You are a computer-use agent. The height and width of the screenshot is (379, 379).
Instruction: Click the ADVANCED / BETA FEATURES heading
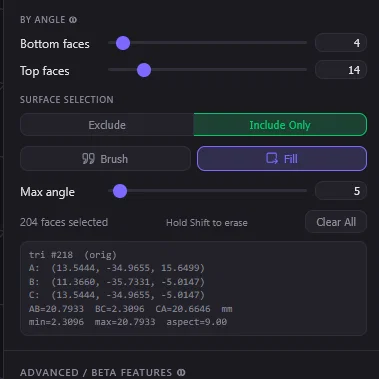(96, 372)
